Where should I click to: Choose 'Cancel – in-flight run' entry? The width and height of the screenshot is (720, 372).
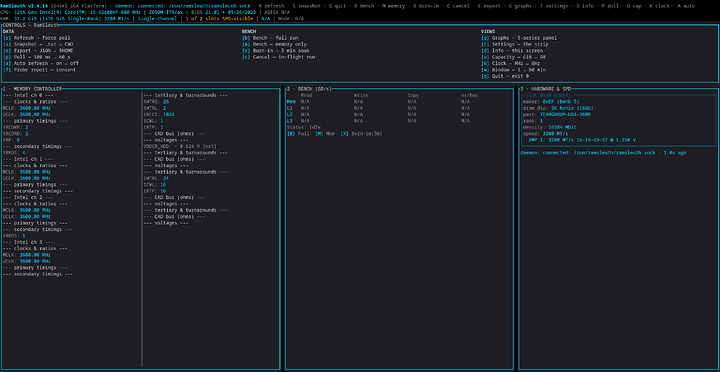pyautogui.click(x=278, y=57)
